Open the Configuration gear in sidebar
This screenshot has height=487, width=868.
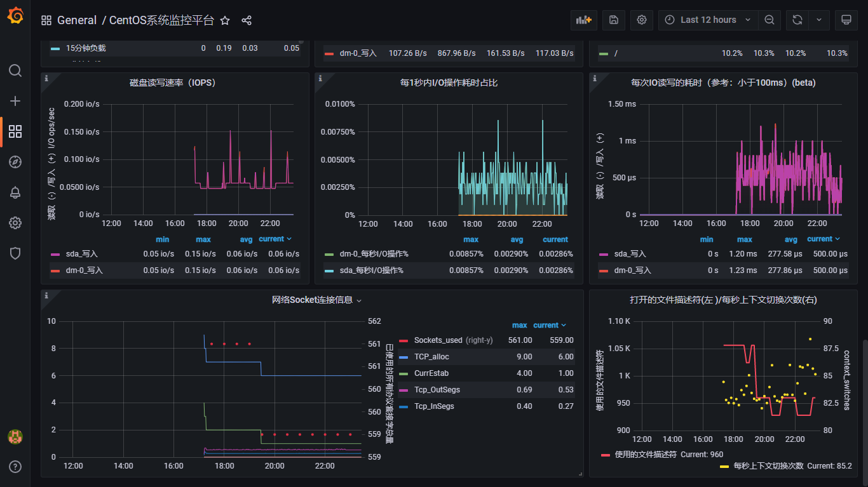15,223
